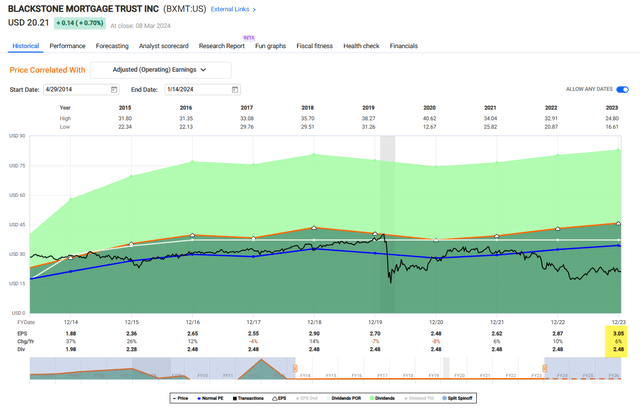
Task: Switch to the Performance tab
Action: tap(67, 46)
